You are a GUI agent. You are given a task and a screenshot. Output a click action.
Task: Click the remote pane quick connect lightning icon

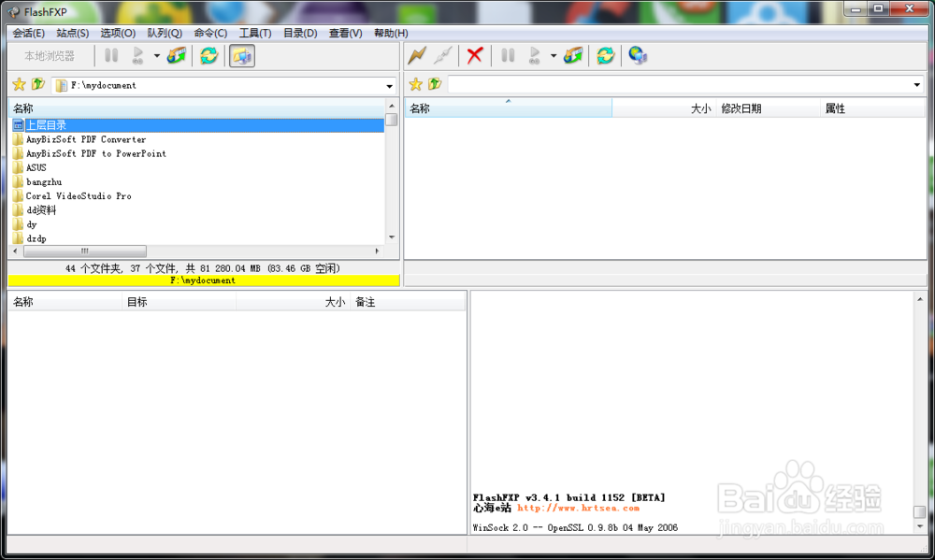click(417, 56)
